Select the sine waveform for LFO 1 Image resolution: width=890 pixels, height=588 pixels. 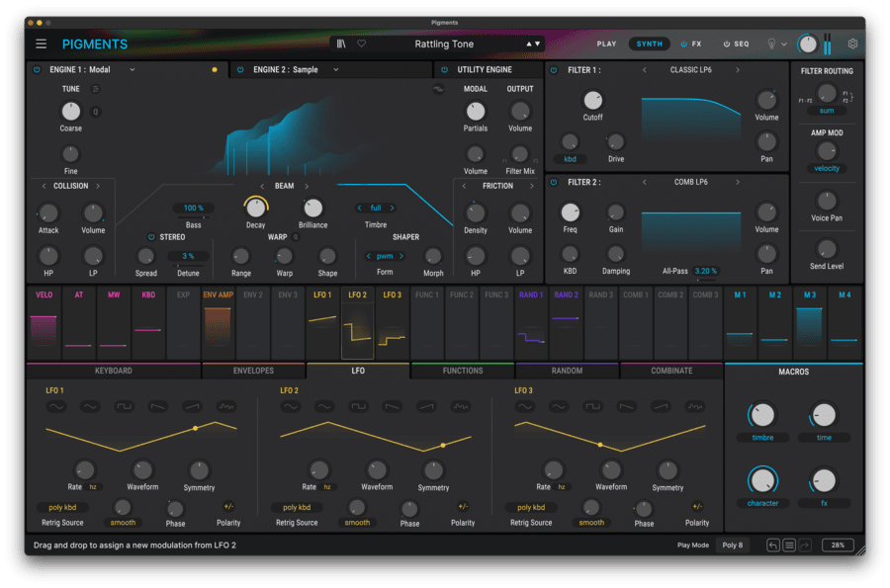coord(55,406)
